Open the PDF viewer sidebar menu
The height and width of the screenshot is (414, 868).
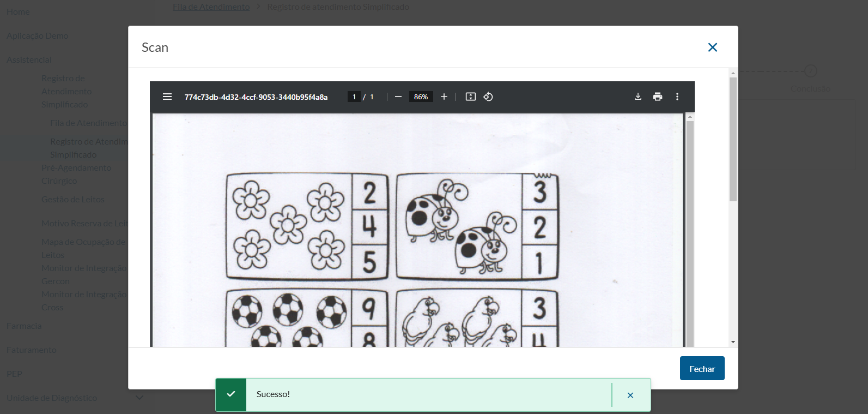coord(167,97)
